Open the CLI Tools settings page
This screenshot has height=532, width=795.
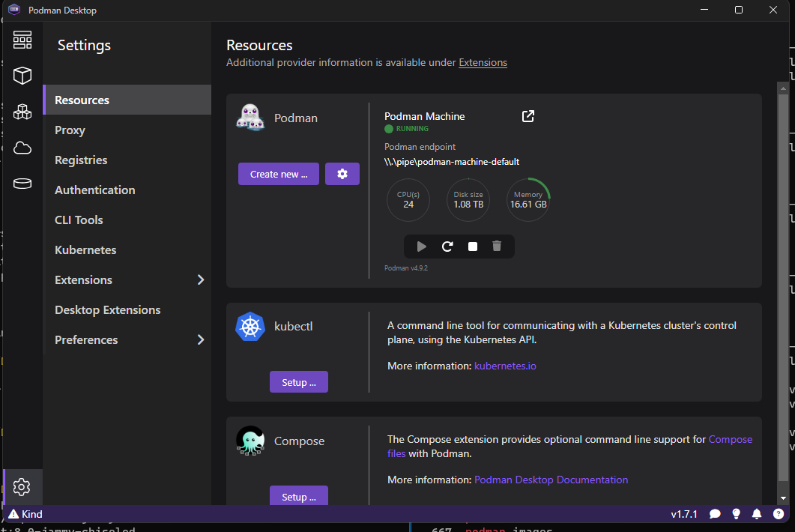[79, 220]
